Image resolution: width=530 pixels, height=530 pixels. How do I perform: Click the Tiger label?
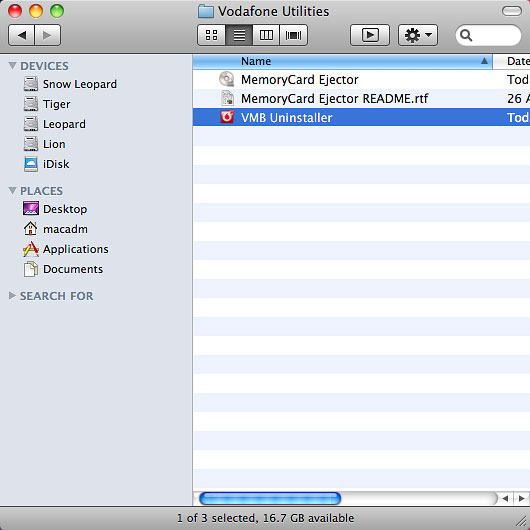coord(56,104)
